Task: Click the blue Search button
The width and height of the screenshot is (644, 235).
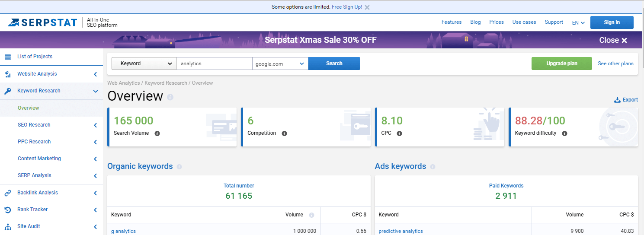Action: 334,64
